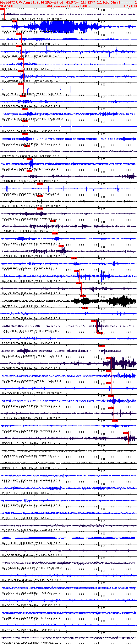137x644 pixels.
Task: Select the UW.LRIV BHZ station label
Action: click(x=31, y=219)
